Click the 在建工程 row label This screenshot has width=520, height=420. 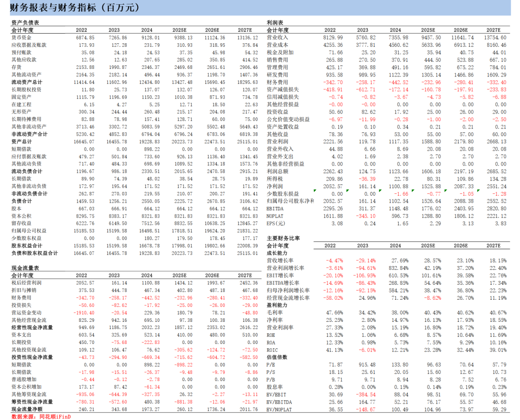click(21, 104)
